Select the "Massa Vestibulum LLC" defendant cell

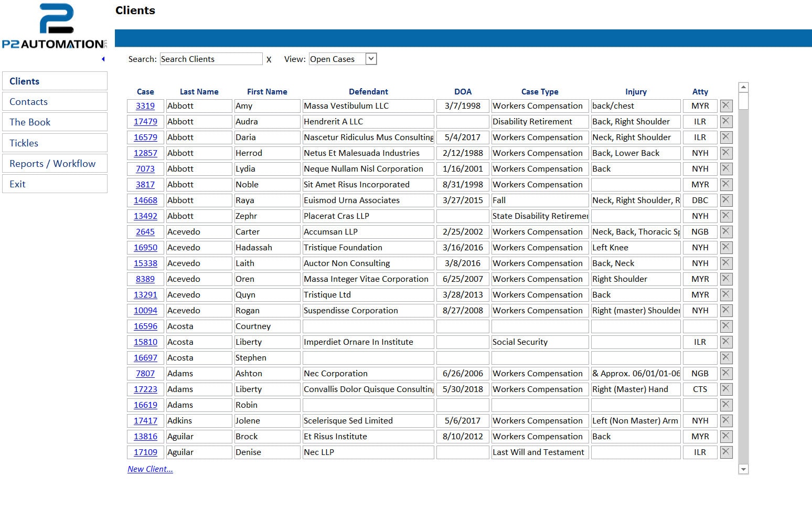368,105
